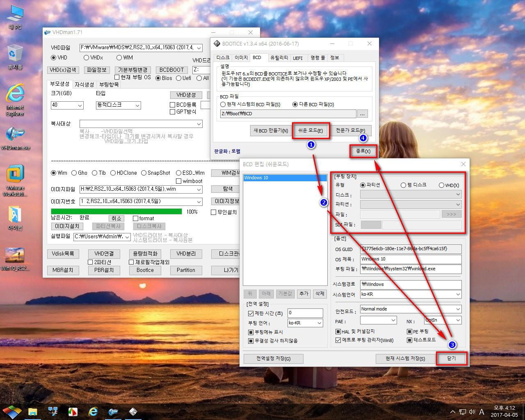Toggle 메트로 부팅 관리자(Win8) checkbox
This screenshot has width=525, height=420.
coord(338,340)
